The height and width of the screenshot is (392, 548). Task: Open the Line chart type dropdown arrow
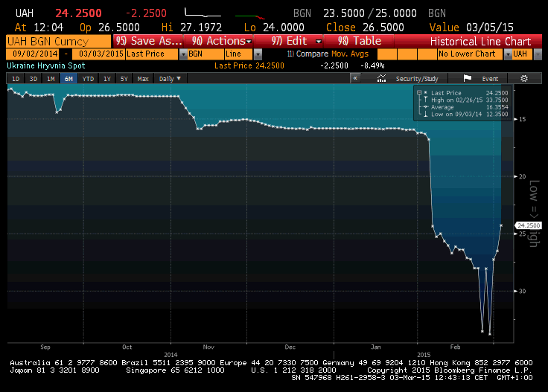[x=258, y=54]
